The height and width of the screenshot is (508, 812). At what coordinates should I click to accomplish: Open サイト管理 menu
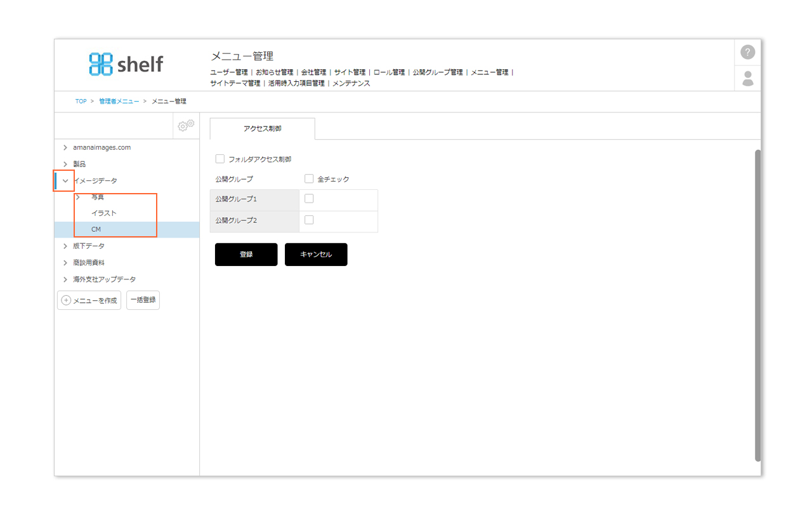tap(350, 72)
